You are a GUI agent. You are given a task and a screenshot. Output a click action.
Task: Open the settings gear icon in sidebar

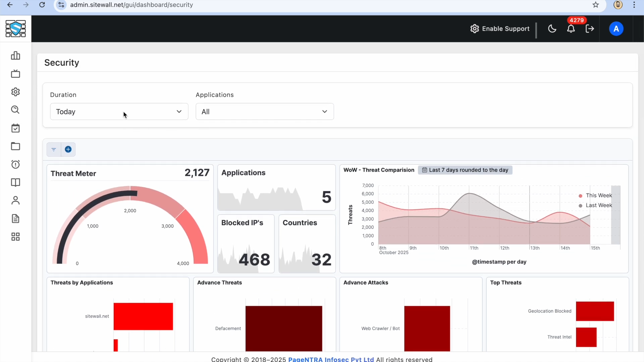coord(15,92)
